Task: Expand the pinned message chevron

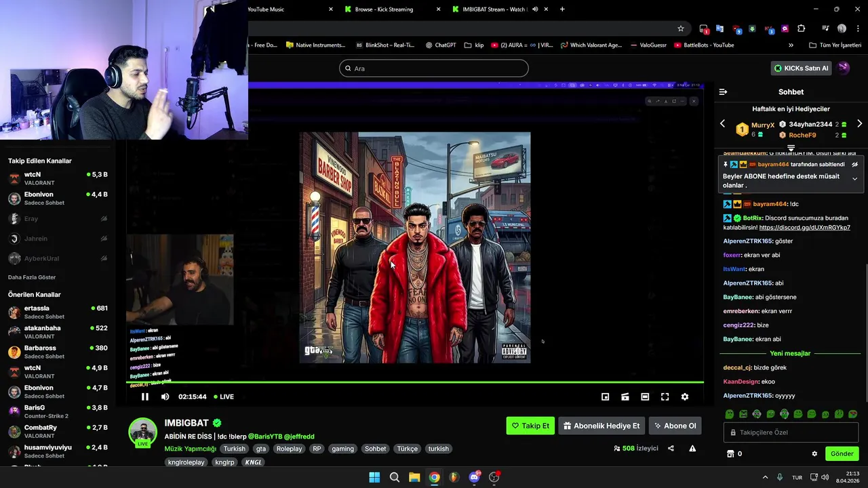Action: click(854, 179)
